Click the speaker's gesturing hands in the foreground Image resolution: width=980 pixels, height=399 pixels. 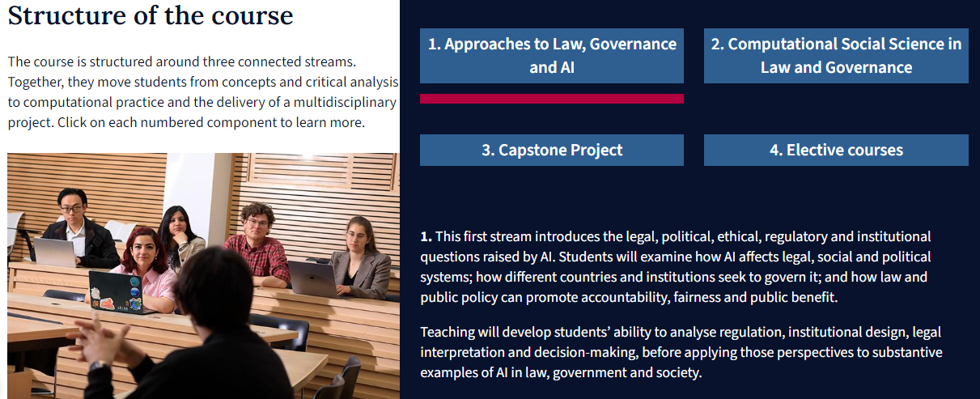pos(106,340)
